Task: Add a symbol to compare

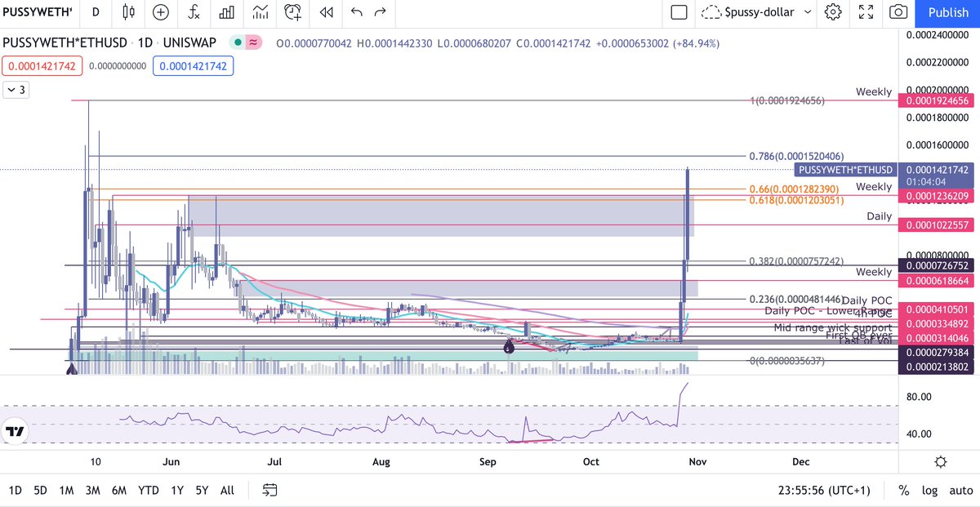Action: click(161, 12)
